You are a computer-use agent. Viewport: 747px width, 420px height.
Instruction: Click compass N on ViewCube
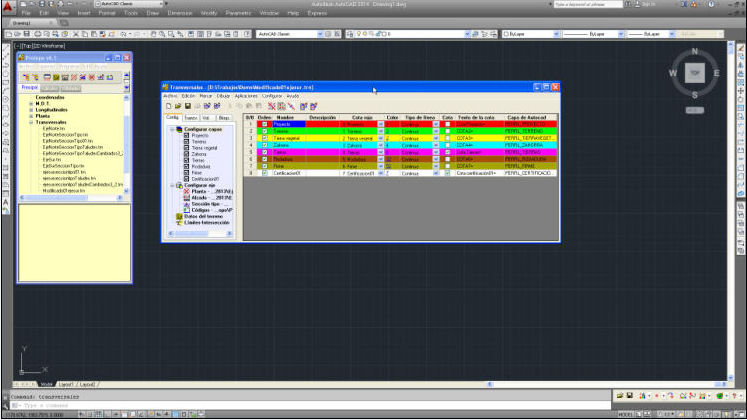(695, 51)
